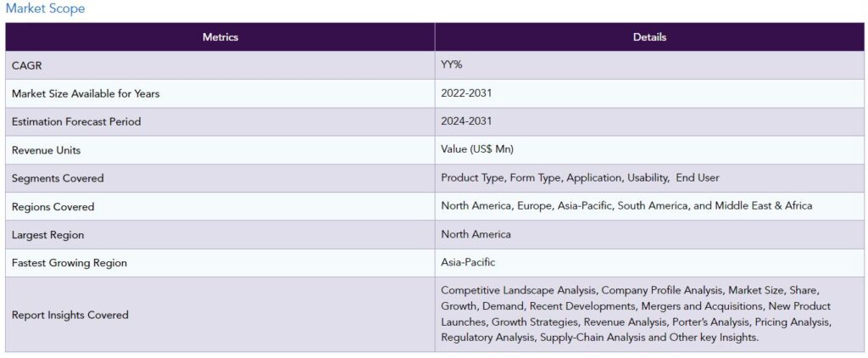The height and width of the screenshot is (358, 868).
Task: Click the Asia-Pacific value cell
Action: [649, 263]
